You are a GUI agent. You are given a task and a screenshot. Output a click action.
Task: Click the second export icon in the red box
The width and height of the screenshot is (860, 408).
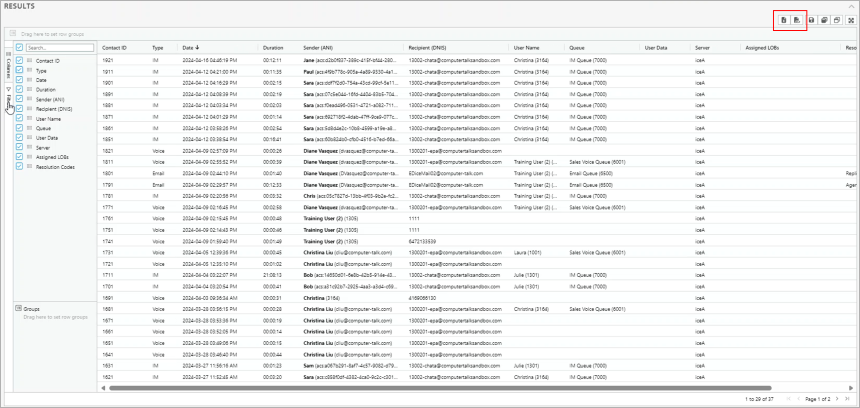pos(797,20)
